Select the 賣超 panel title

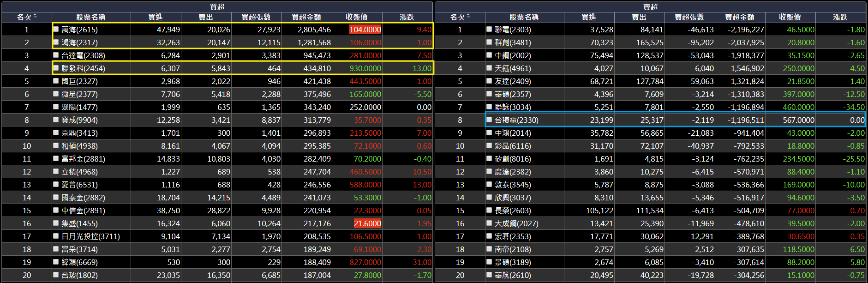[x=650, y=6]
